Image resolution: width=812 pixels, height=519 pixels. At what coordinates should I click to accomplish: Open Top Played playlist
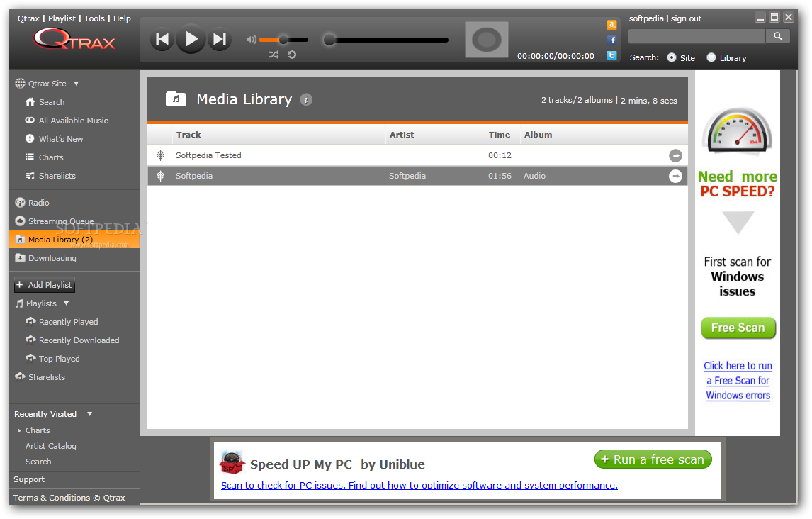pos(59,359)
